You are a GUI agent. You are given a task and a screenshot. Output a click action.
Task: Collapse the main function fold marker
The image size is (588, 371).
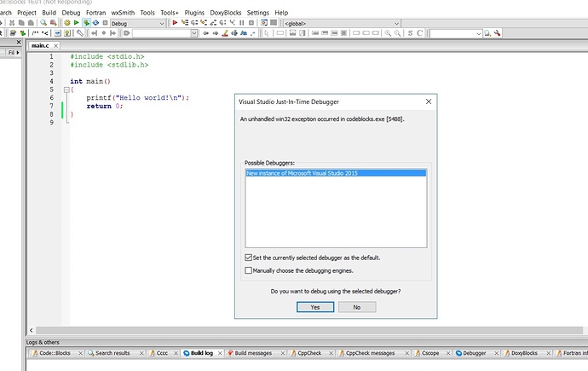66,90
